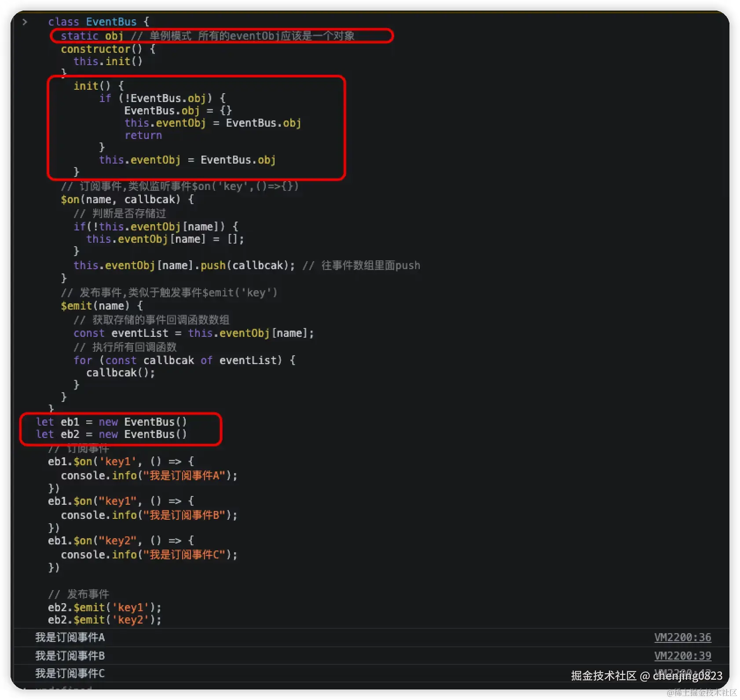Click the 'if(!this.eventObj[name]) {' line
The width and height of the screenshot is (740, 700).
(156, 226)
